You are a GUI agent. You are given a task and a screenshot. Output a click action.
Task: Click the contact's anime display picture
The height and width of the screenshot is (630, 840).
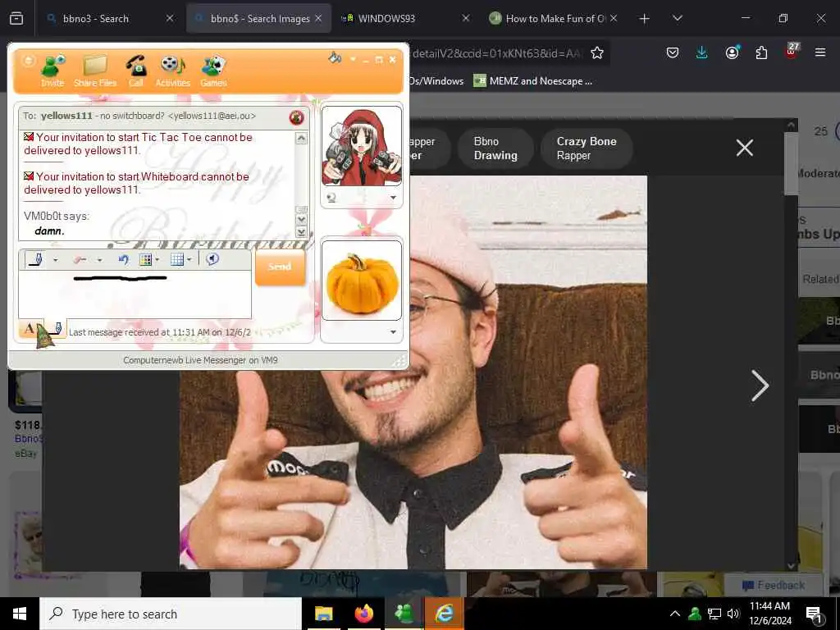pos(362,146)
